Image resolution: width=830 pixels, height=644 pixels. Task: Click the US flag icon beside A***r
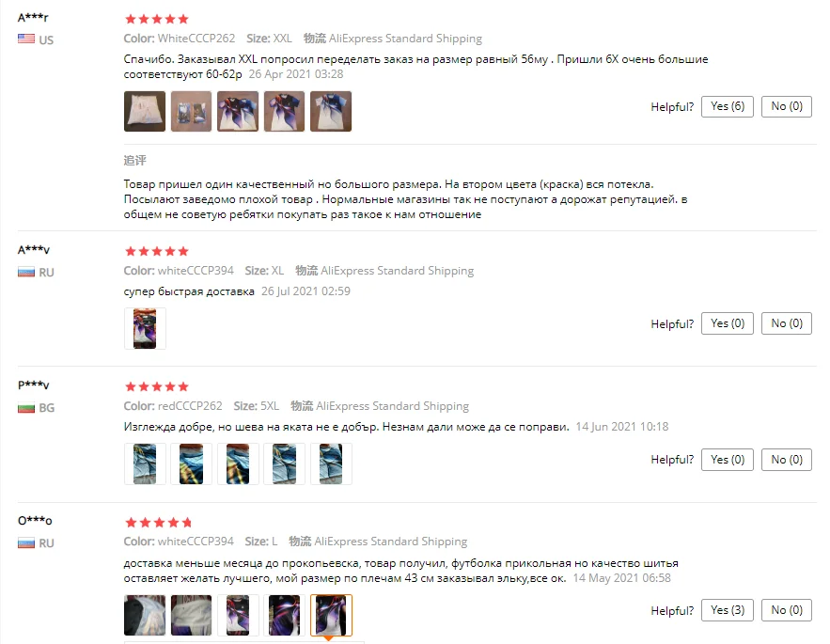pyautogui.click(x=26, y=39)
